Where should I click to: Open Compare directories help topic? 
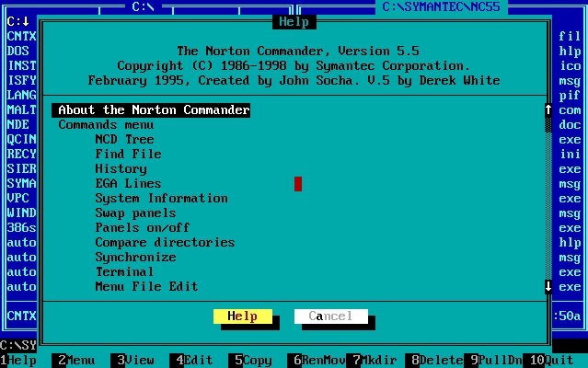165,243
